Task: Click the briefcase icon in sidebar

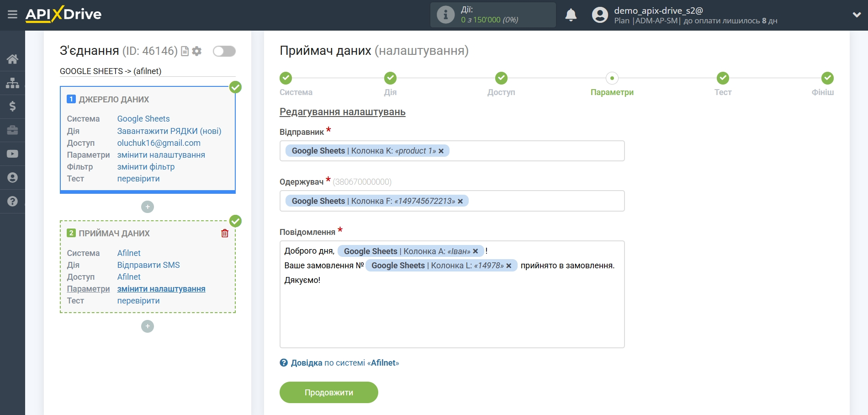Action: click(12, 130)
